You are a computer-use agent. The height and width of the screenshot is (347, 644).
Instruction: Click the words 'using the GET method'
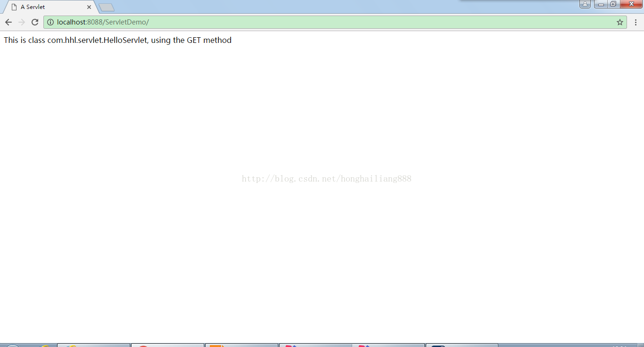[191, 40]
